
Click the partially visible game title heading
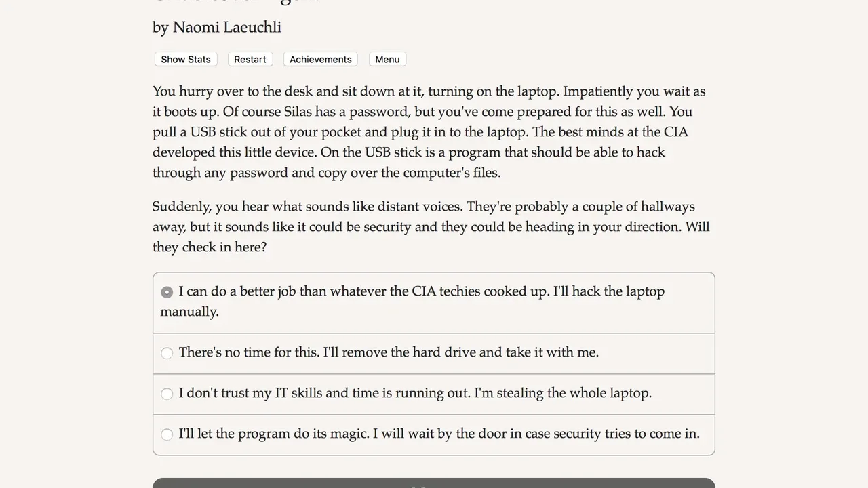pos(235,2)
